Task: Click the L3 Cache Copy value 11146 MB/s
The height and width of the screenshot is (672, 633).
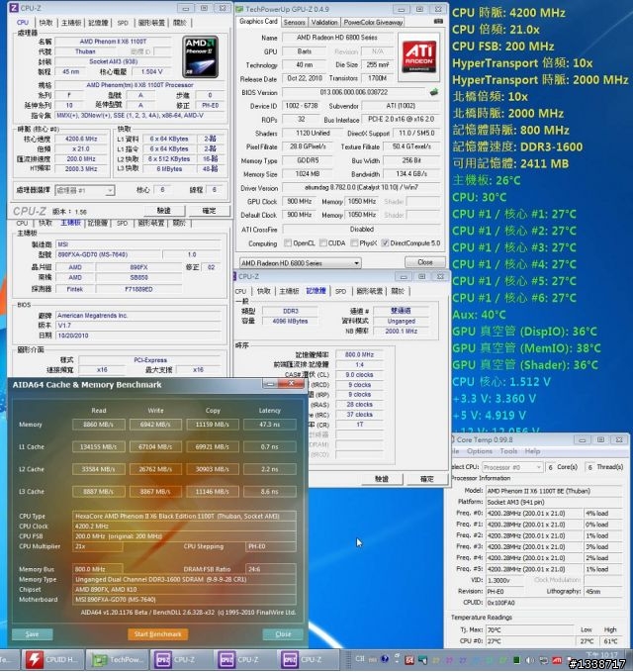Action: coord(213,492)
